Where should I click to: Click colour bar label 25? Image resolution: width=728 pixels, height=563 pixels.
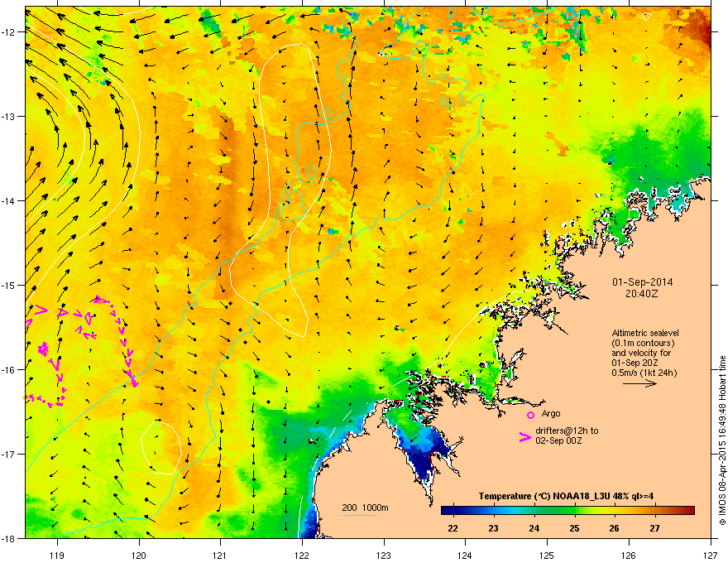[574, 528]
